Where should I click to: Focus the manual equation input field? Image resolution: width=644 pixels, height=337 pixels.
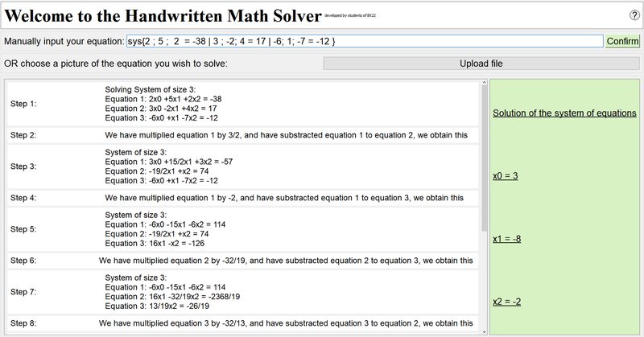point(365,41)
